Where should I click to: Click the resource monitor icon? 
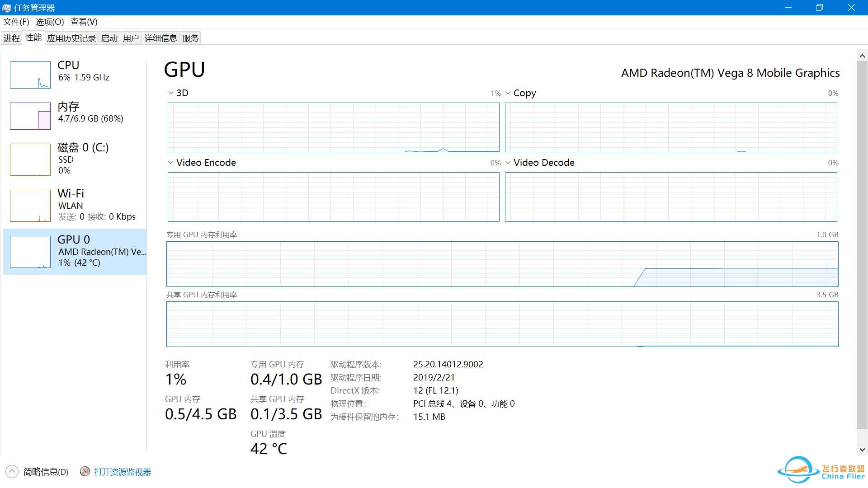pyautogui.click(x=85, y=472)
